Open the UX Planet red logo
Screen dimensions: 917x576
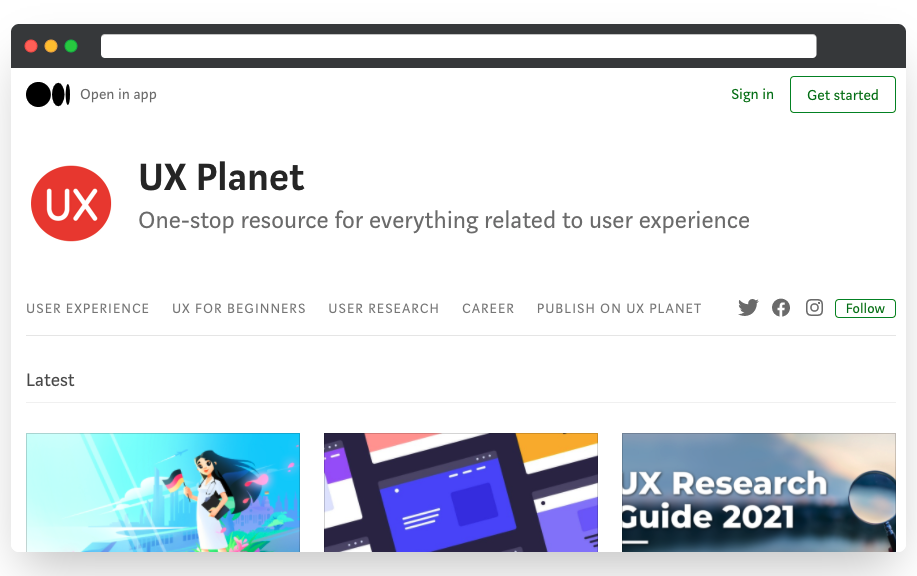(x=71, y=204)
